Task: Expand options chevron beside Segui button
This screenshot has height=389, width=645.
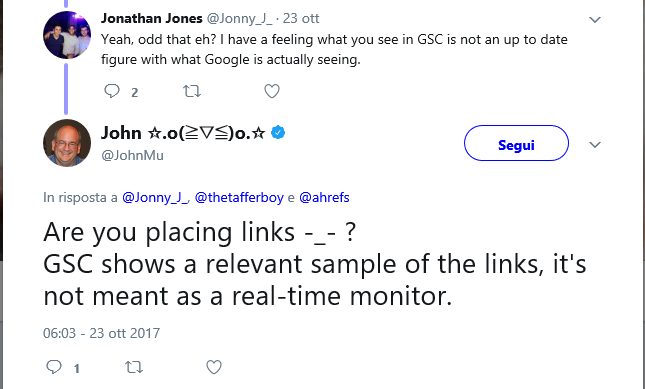Action: click(595, 144)
